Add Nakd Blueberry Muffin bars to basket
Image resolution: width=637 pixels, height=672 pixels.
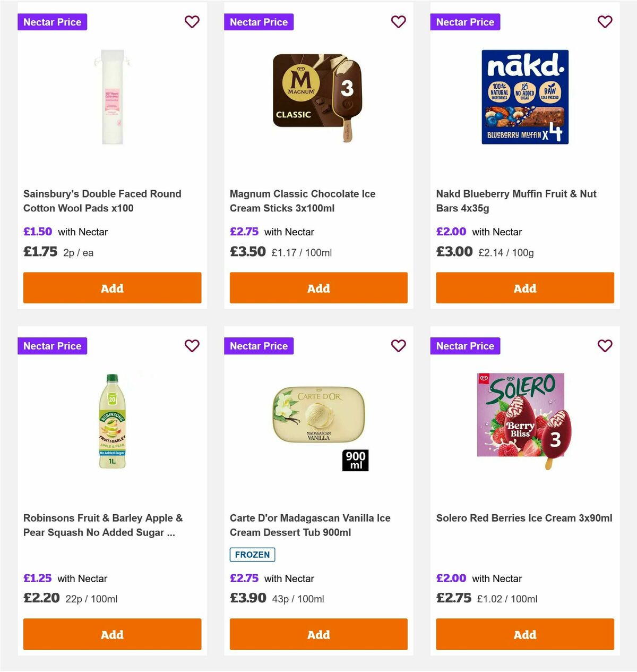tap(524, 288)
